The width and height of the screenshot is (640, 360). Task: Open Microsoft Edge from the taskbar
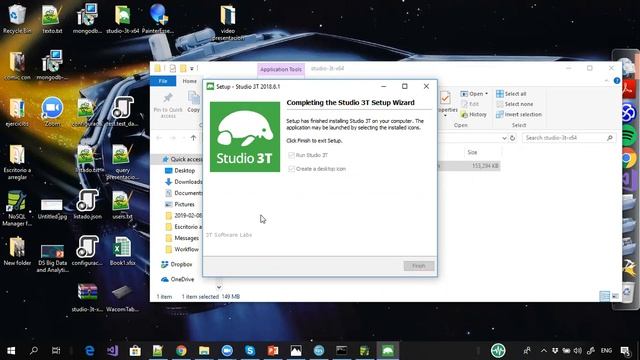point(89,350)
